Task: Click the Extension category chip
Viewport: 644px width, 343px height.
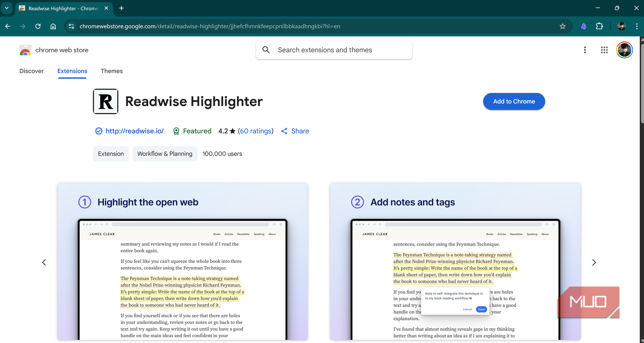Action: 111,154
